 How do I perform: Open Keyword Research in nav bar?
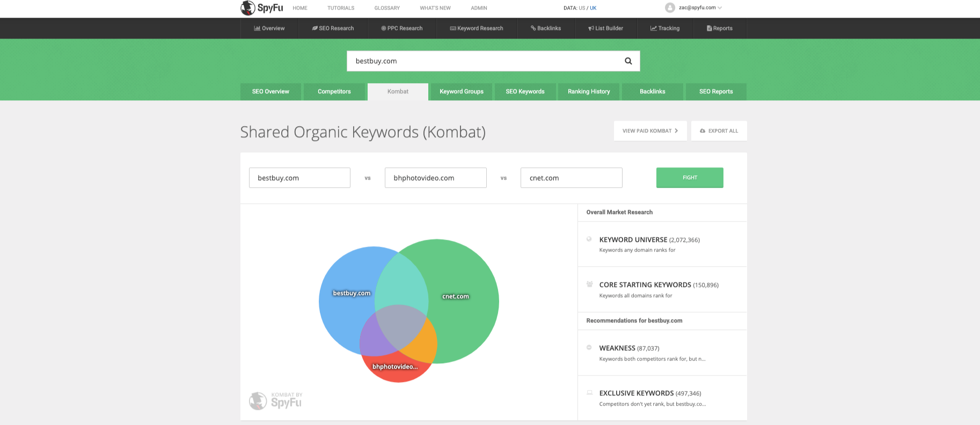point(477,28)
